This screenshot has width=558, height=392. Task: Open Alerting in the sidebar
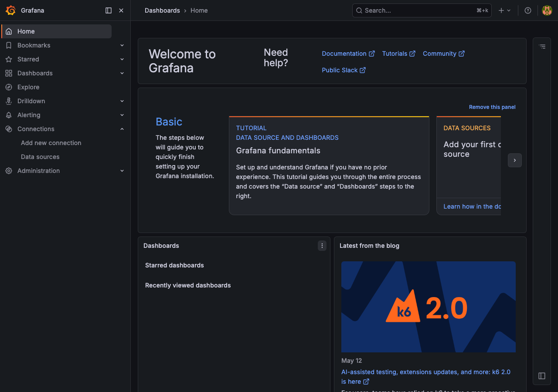coord(29,115)
